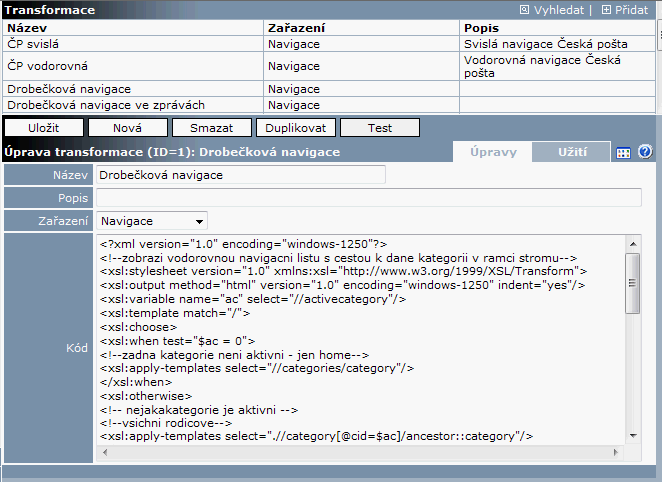This screenshot has height=482, width=662.
Task: Click the Název column header
Action: click(x=134, y=28)
